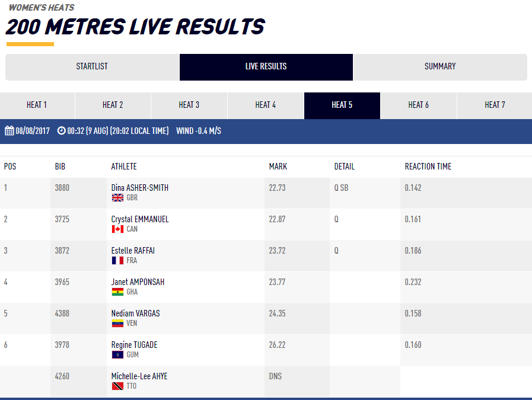Click the Ghana flag icon
This screenshot has width=532, height=400.
point(117,292)
